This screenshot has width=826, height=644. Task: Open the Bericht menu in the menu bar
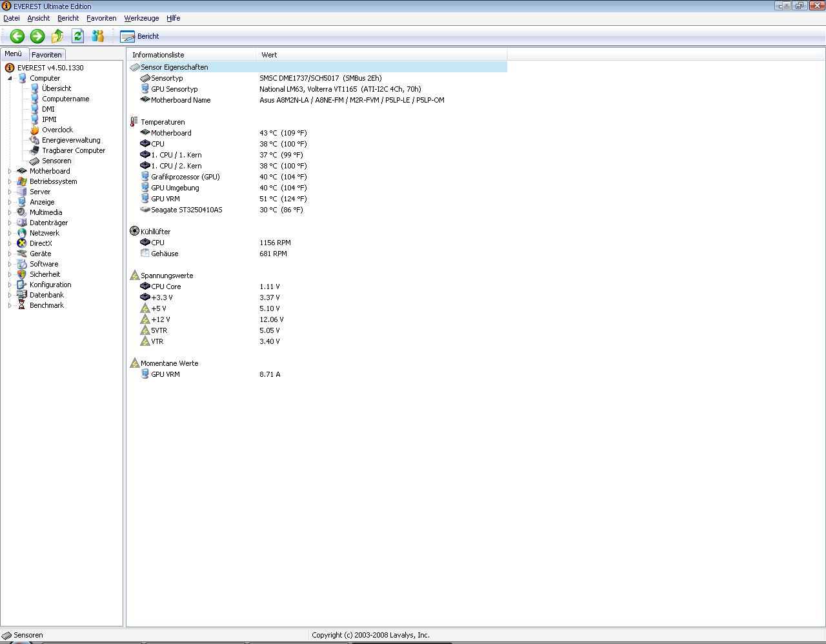[x=68, y=18]
